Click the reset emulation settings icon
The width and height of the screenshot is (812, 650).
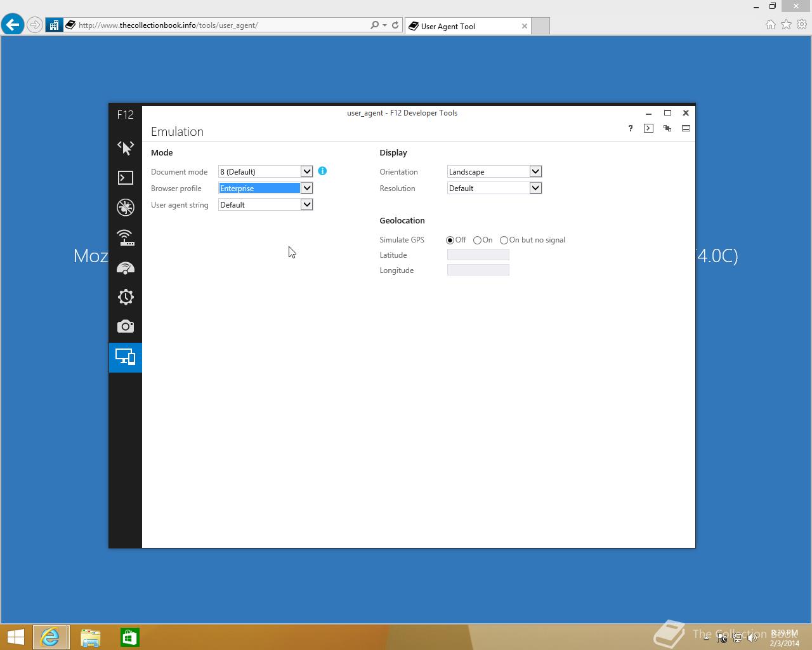pyautogui.click(x=667, y=128)
